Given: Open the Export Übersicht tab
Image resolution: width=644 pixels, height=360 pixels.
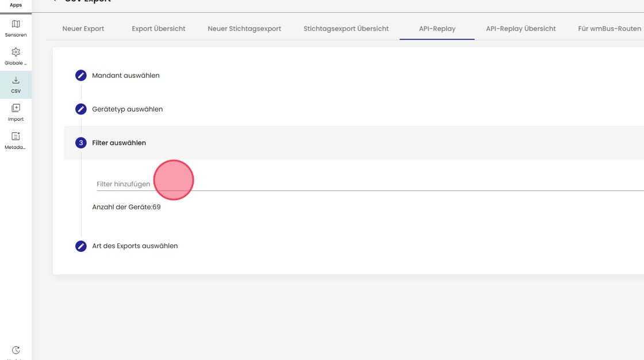Looking at the screenshot, I should tap(159, 29).
